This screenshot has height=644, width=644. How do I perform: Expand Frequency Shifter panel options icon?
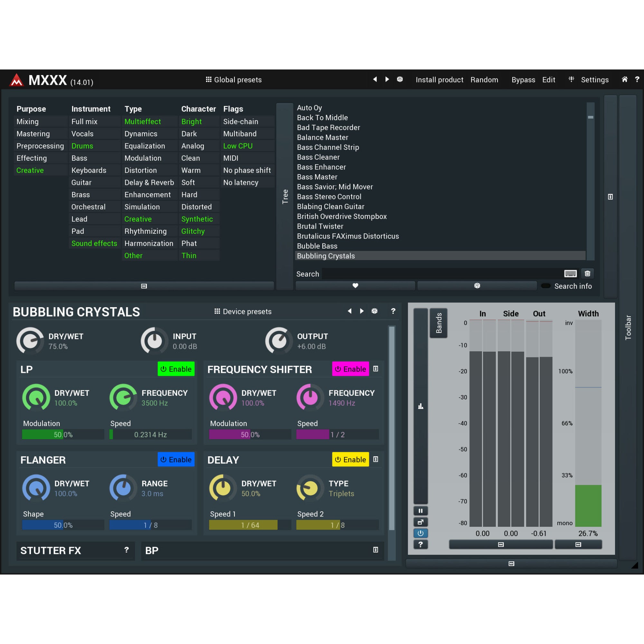(x=376, y=369)
